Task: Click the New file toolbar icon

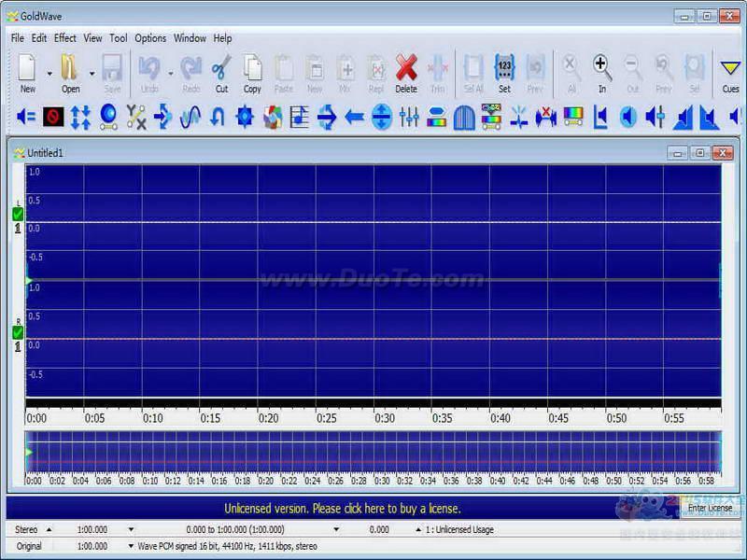Action: tap(28, 73)
